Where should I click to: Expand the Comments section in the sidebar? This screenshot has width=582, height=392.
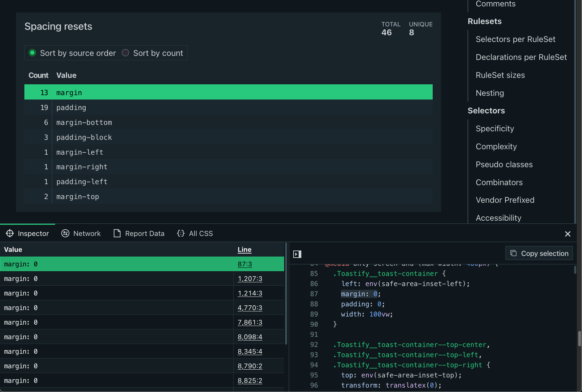pyautogui.click(x=495, y=4)
